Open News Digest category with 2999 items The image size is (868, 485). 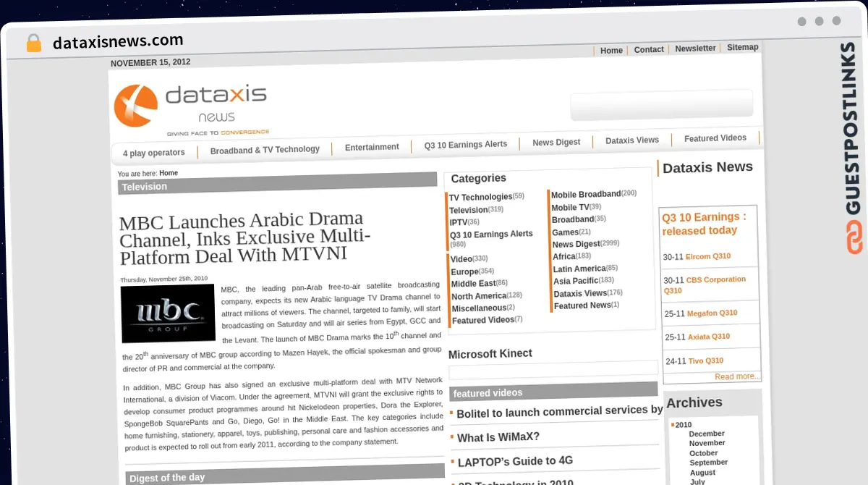576,244
